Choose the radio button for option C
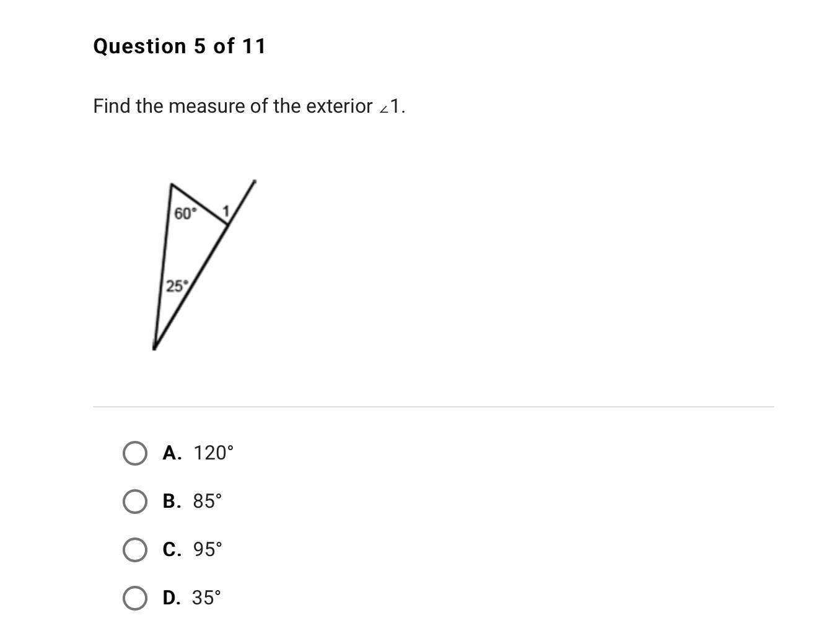The width and height of the screenshot is (819, 644). [x=135, y=550]
